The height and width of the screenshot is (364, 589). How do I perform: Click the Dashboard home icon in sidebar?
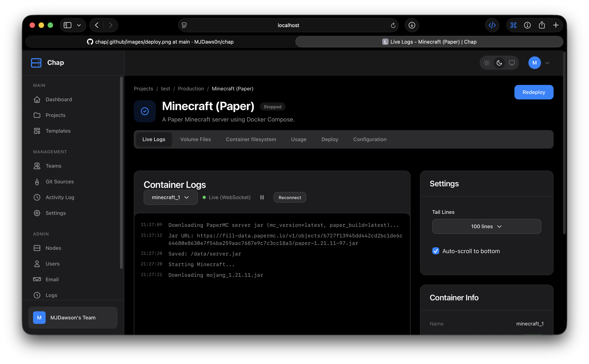(37, 99)
